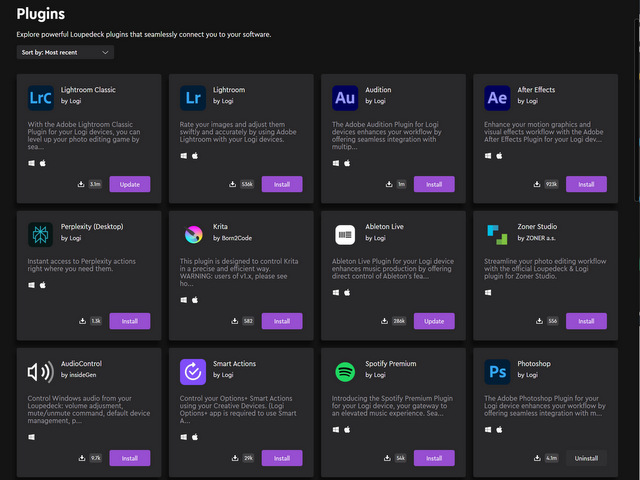Click author 'by ZONER a.s.' text
Screen dimensions: 640x480
coord(537,238)
